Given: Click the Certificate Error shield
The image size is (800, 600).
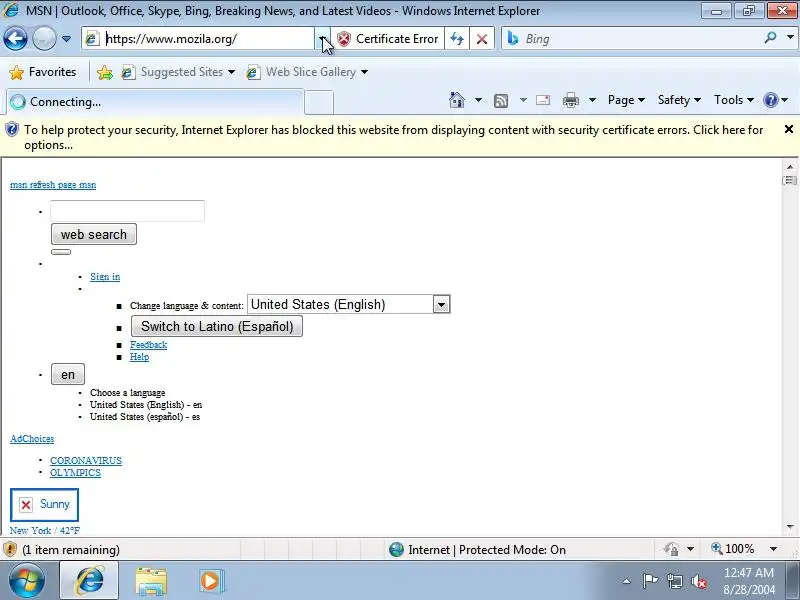Looking at the screenshot, I should [388, 39].
